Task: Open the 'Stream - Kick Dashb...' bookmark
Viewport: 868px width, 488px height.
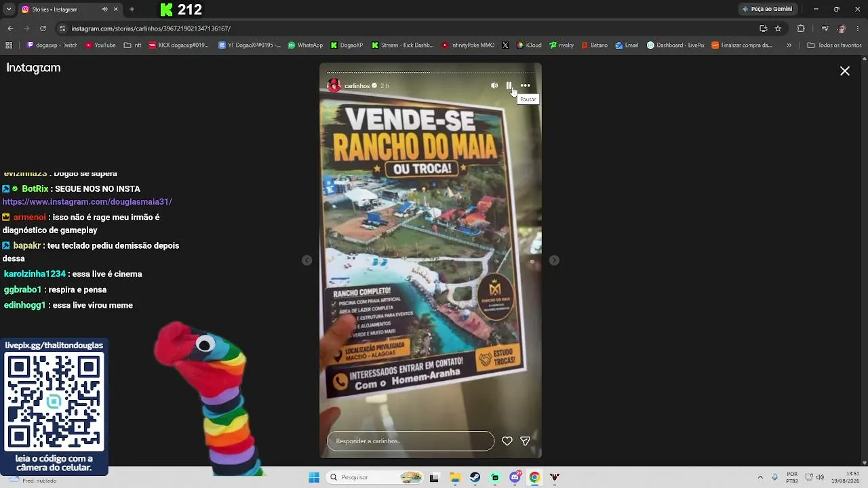Action: pos(403,45)
